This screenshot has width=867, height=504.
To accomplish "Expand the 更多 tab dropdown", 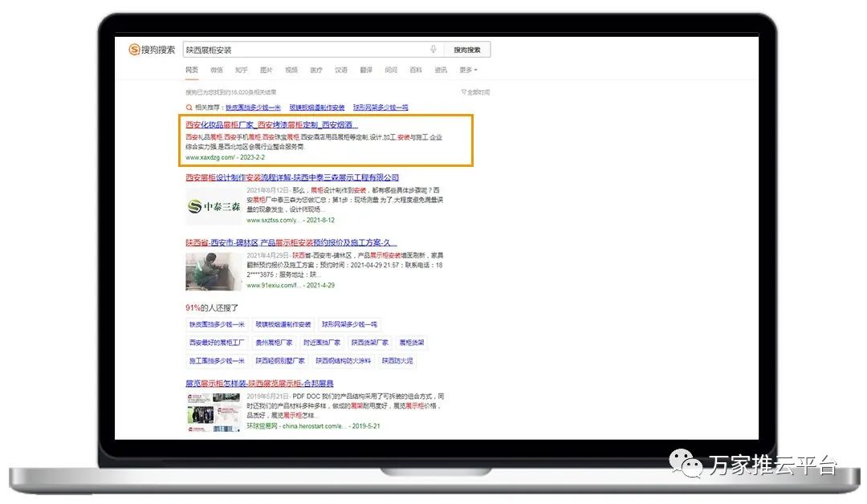I will pyautogui.click(x=468, y=71).
